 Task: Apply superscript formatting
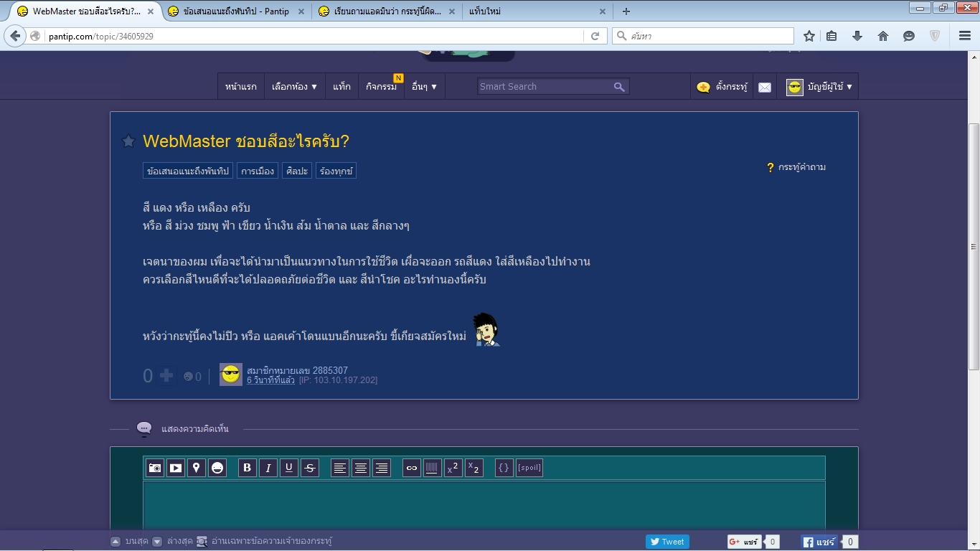pos(453,468)
